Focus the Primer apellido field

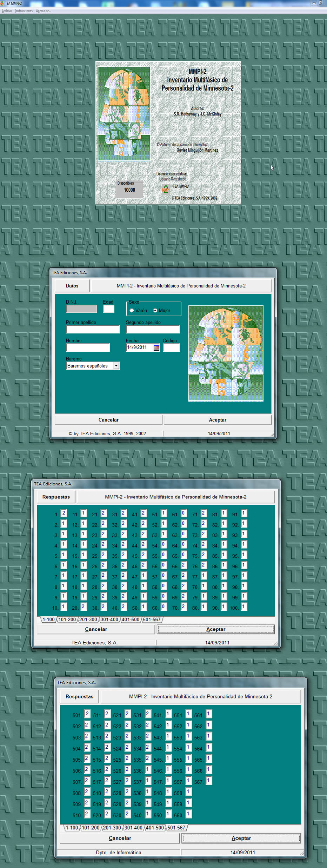point(93,329)
